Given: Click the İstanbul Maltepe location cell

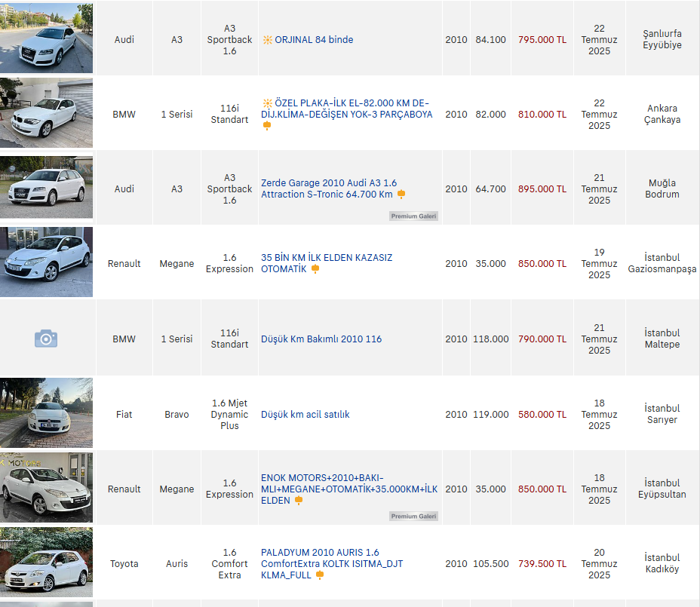Looking at the screenshot, I should [662, 339].
